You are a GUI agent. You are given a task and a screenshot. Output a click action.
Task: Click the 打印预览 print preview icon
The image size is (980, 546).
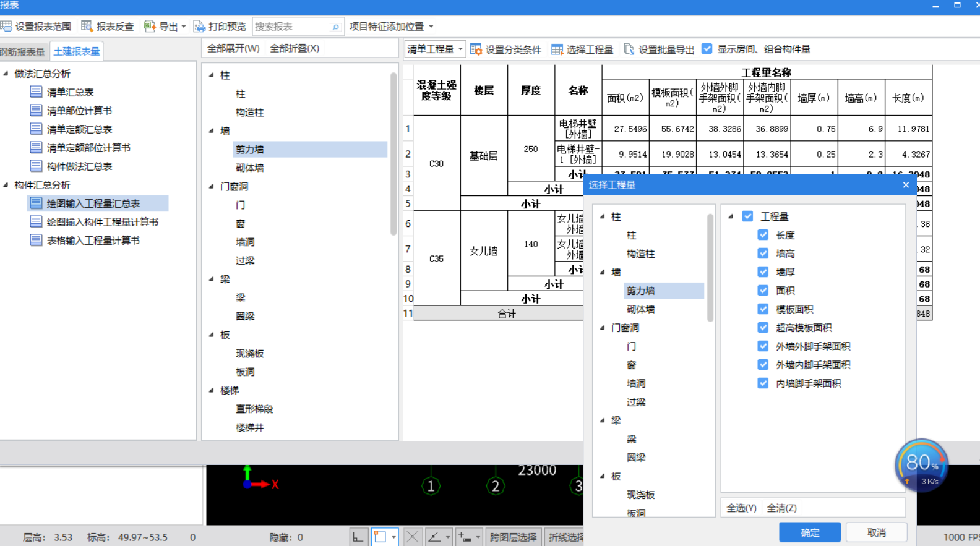tap(199, 27)
